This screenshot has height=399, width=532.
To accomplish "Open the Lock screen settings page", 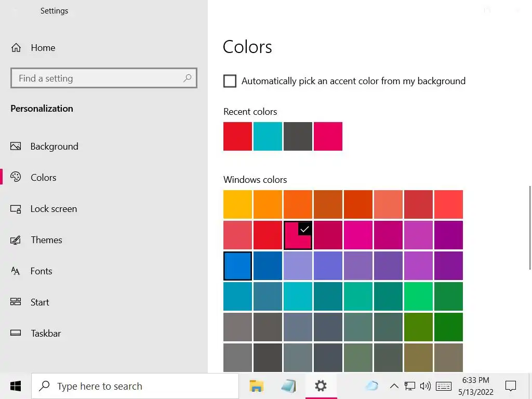I will (54, 209).
